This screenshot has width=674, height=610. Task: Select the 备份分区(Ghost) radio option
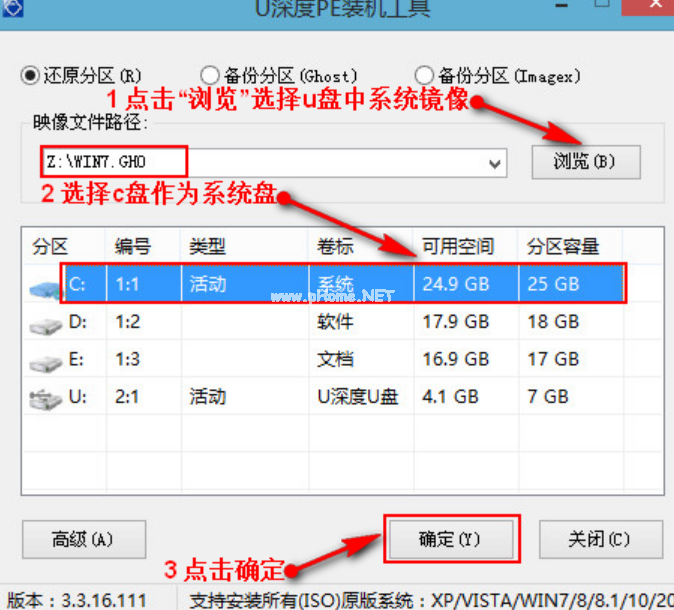tap(210, 75)
